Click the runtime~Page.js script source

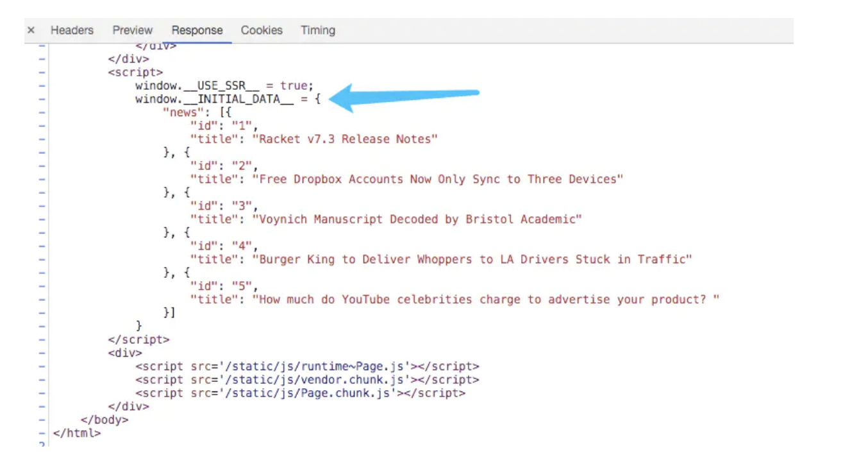coord(300,366)
